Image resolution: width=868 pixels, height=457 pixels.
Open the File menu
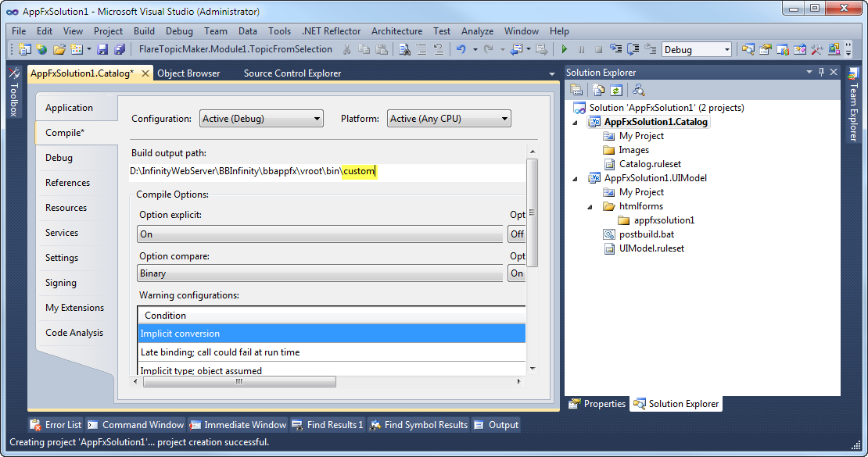point(19,31)
